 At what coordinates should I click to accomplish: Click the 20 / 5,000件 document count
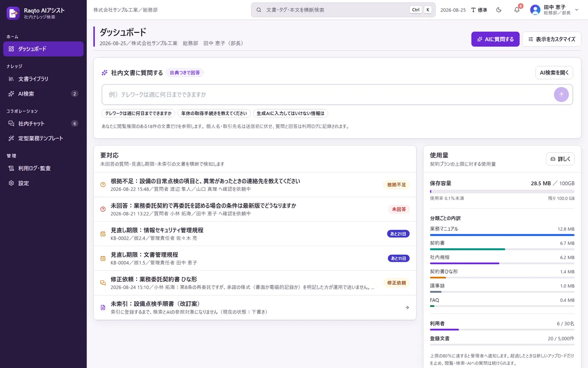[561, 339]
